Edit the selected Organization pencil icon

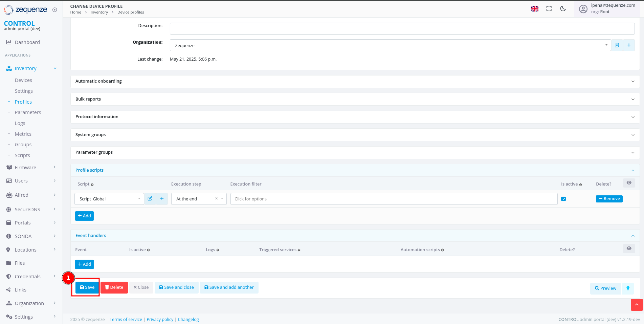(617, 45)
